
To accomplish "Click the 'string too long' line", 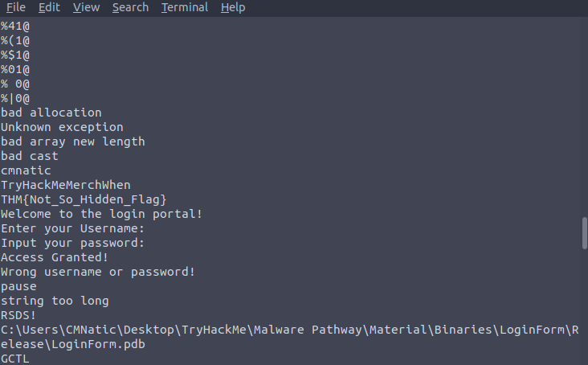I will pos(55,301).
